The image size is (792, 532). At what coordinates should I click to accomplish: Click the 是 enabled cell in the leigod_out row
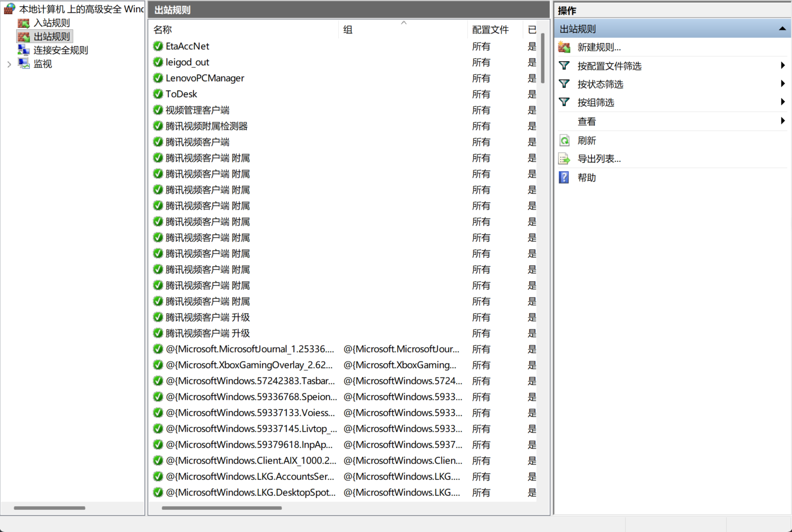[532, 62]
